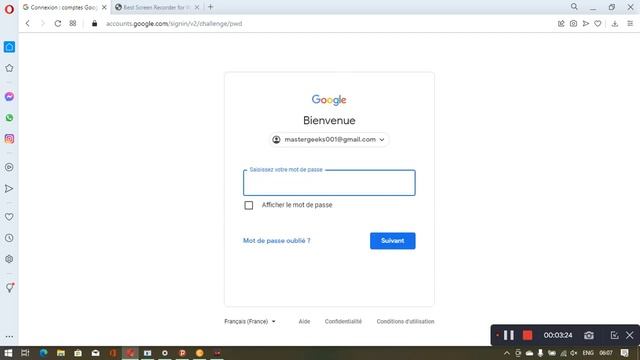The image size is (640, 360).
Task: Open the Français (France) language dropdown
Action: tap(250, 322)
